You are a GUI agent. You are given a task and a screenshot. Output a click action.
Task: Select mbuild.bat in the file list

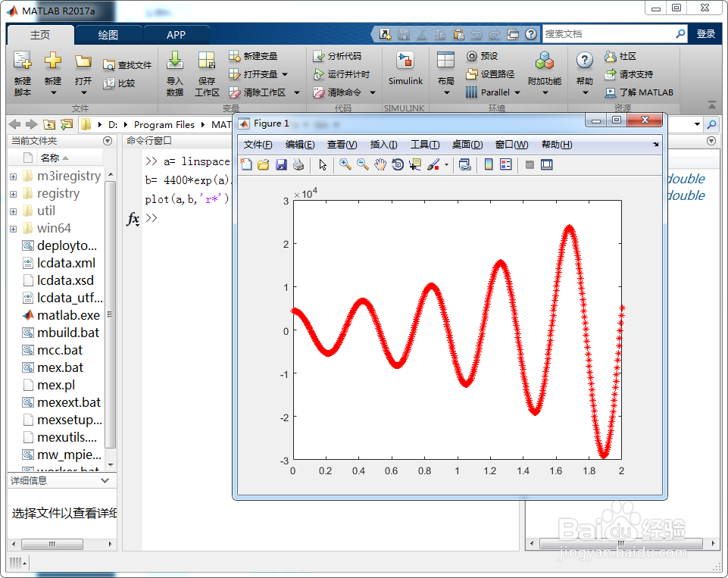click(x=61, y=333)
